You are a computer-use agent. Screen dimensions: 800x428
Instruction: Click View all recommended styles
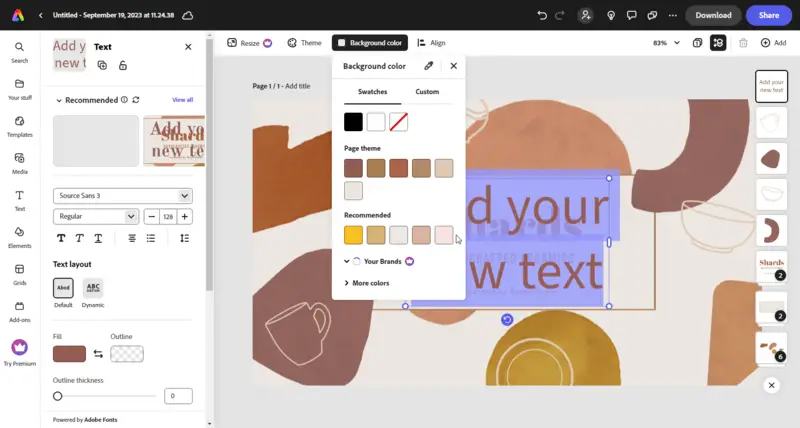click(x=183, y=100)
